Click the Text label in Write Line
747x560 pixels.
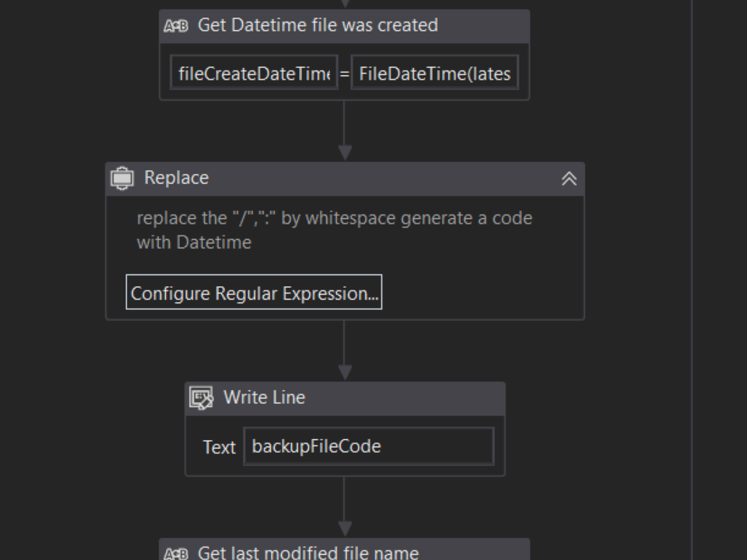[219, 447]
